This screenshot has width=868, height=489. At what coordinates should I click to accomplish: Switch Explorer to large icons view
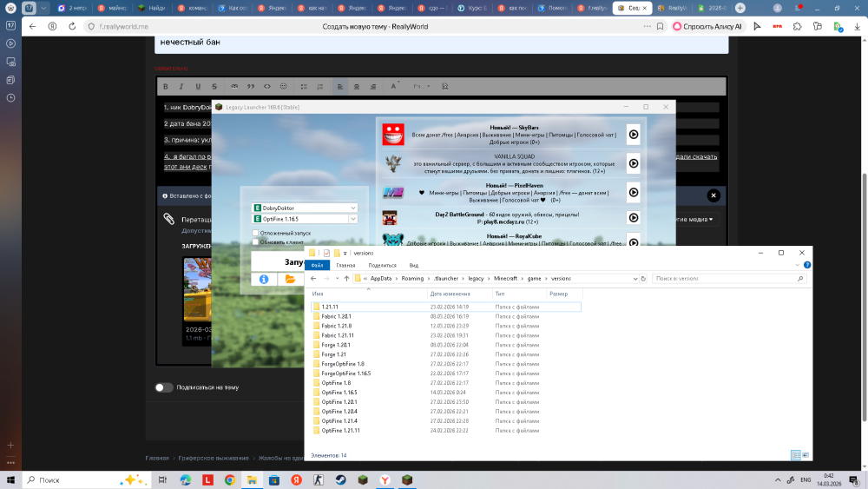(x=806, y=455)
